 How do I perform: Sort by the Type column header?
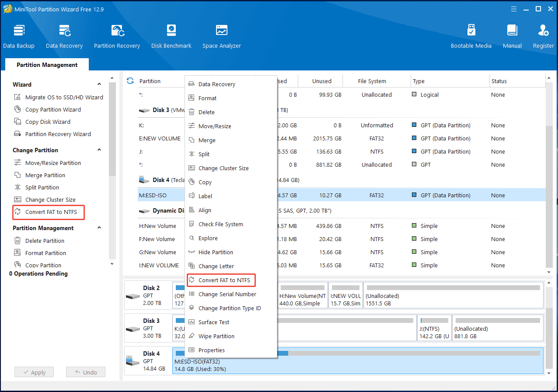[450, 81]
